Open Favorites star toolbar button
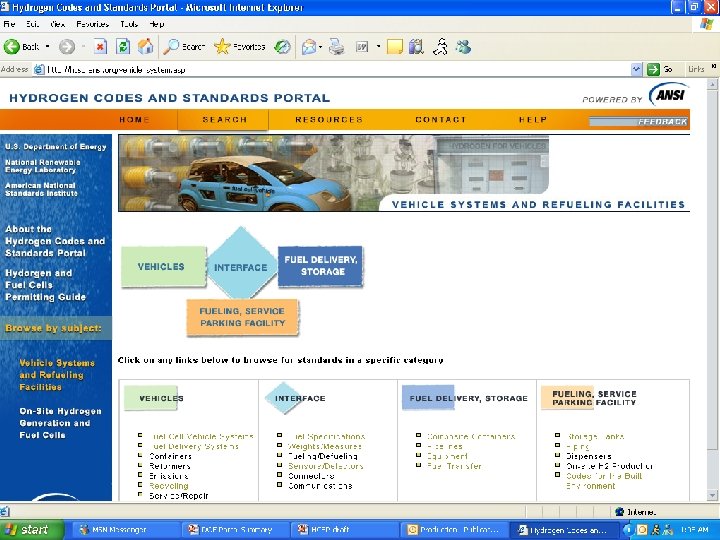The height and width of the screenshot is (540, 720). (240, 46)
